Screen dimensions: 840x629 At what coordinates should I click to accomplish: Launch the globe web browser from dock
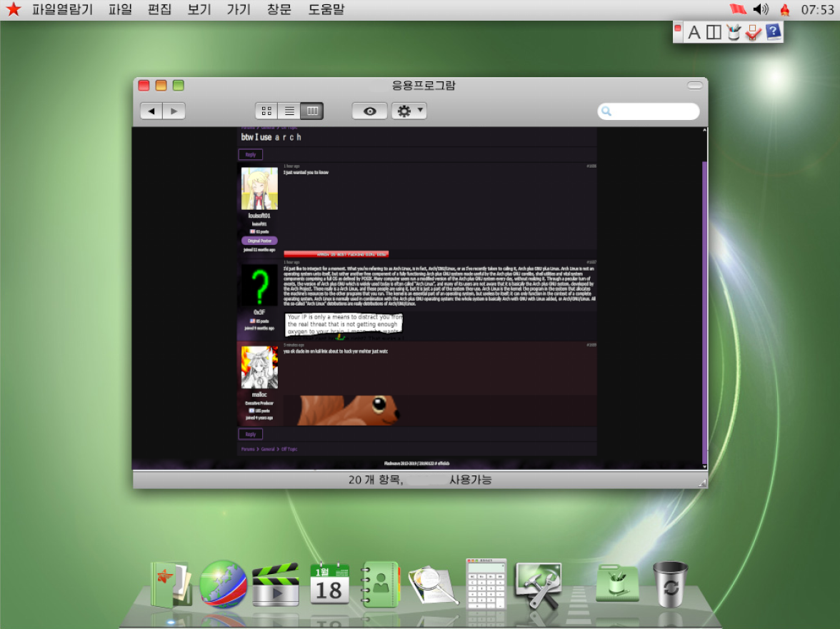tap(223, 585)
